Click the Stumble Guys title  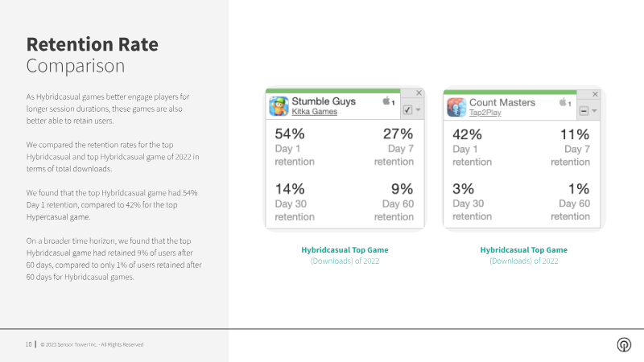324,101
